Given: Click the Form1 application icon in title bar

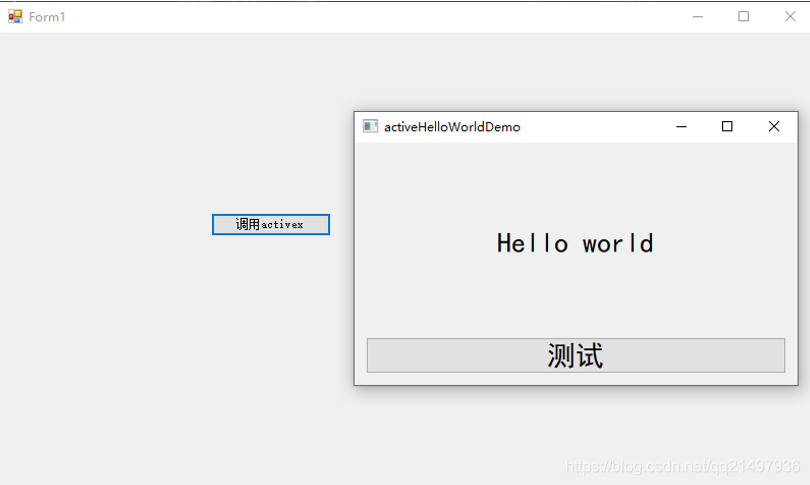Looking at the screenshot, I should [x=15, y=17].
